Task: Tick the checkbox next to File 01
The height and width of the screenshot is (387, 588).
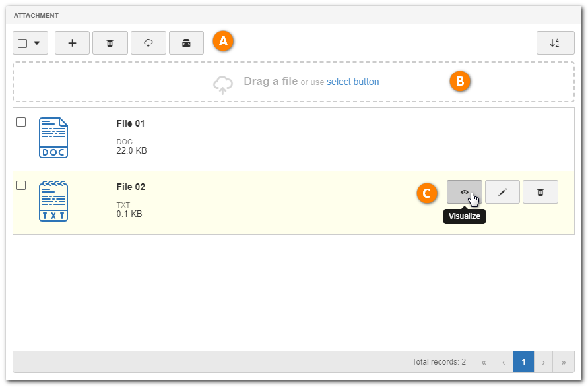Action: pos(21,122)
